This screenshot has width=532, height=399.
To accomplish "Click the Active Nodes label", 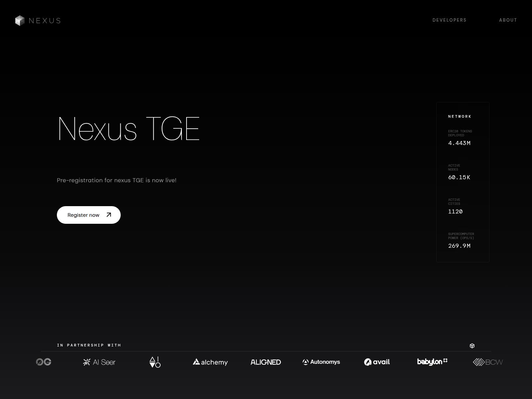I will [x=454, y=167].
